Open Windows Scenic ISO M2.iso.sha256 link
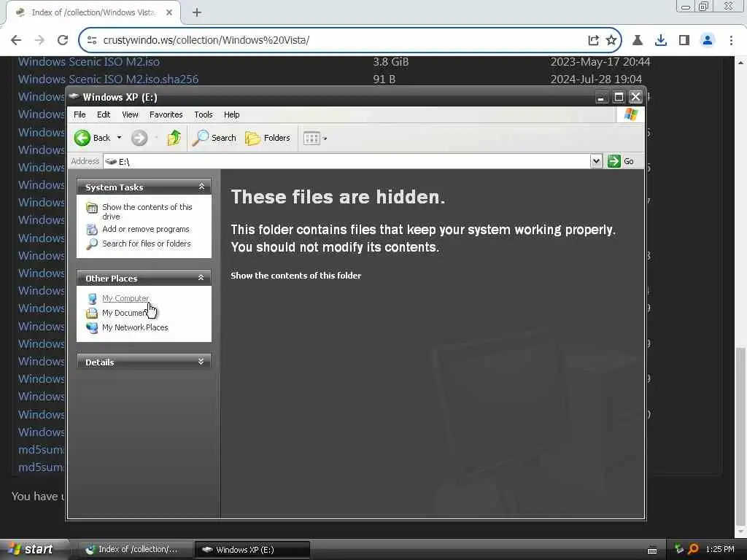The height and width of the screenshot is (560, 747). [108, 79]
